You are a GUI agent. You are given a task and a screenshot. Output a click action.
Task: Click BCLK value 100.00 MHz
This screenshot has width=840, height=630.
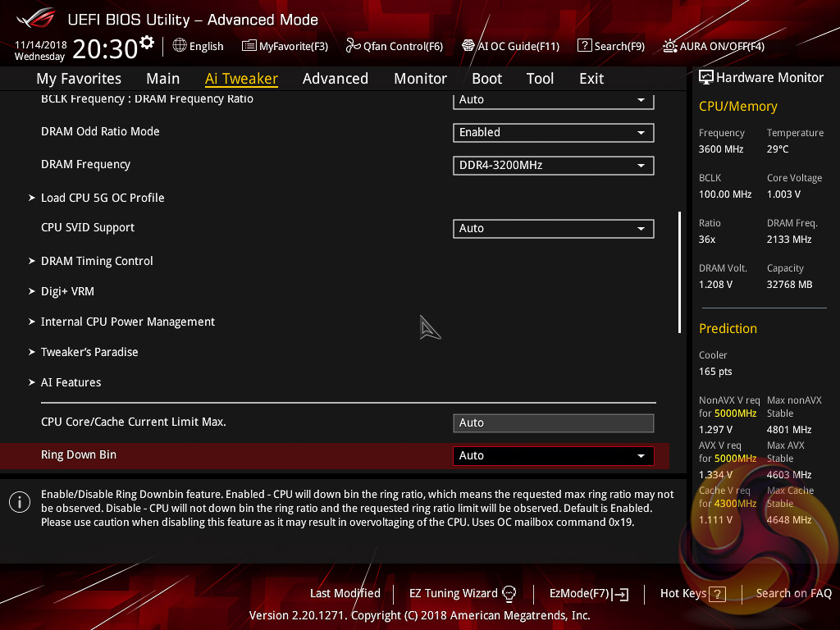[x=725, y=194]
